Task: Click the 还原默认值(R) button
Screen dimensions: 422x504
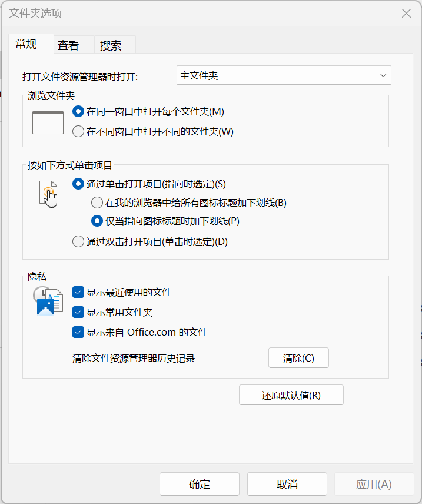Action: coord(291,395)
